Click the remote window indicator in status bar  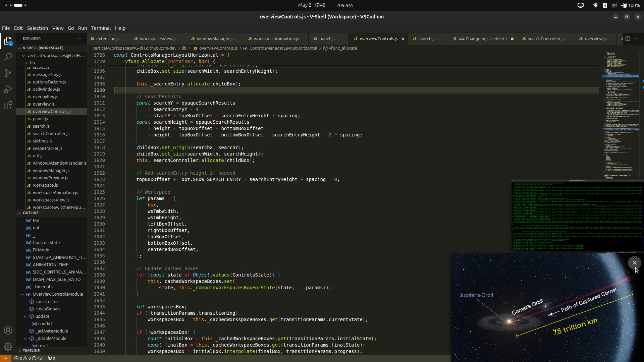[x=5, y=358]
